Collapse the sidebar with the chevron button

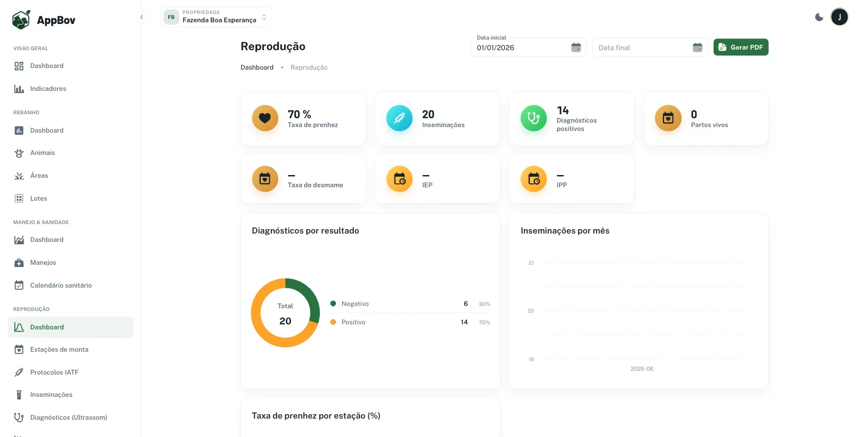point(142,17)
